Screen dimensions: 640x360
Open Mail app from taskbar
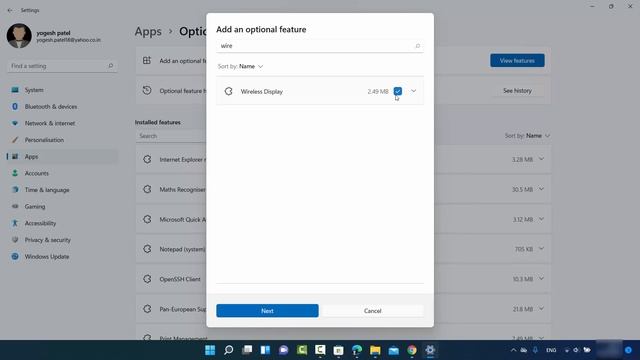tap(393, 350)
